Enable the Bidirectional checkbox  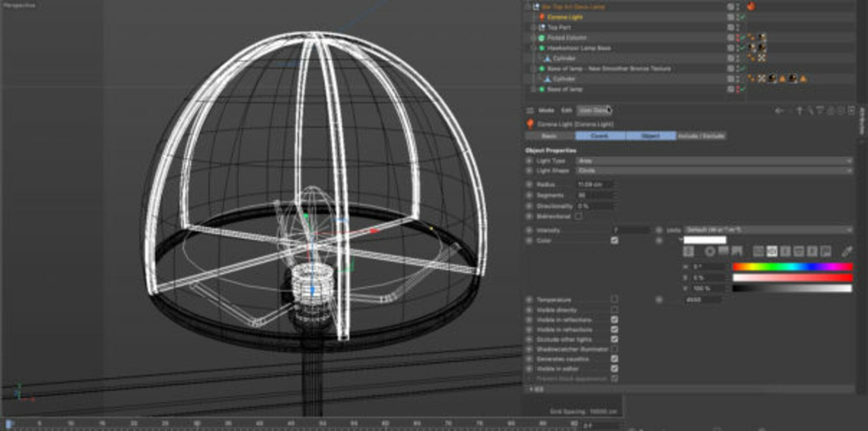tap(579, 216)
